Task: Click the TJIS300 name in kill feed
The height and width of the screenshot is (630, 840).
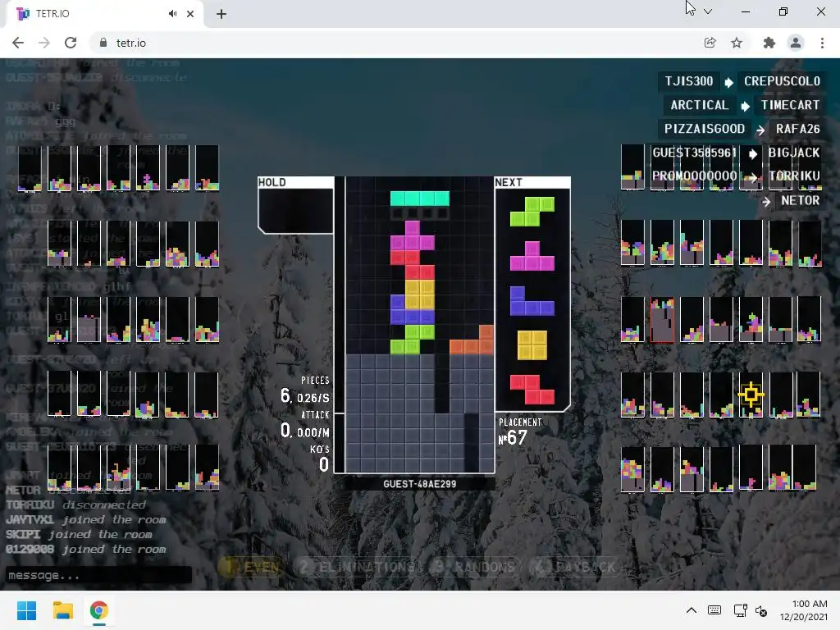Action: point(689,81)
